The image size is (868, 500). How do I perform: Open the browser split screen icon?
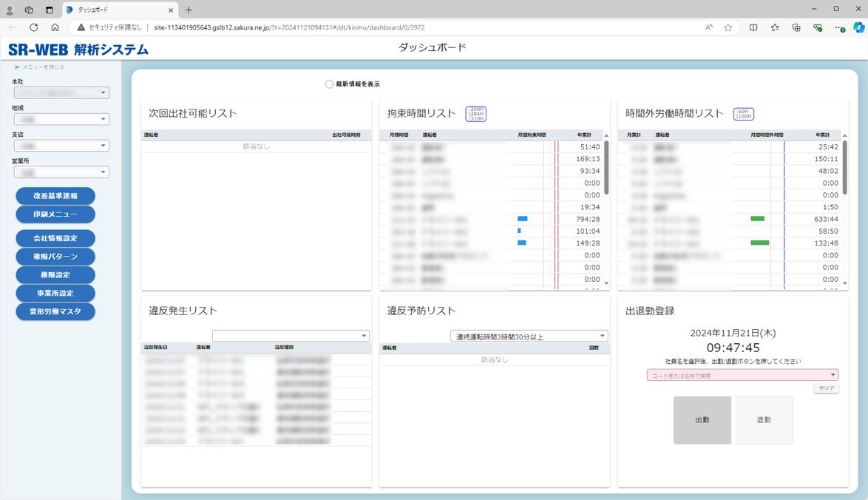(x=753, y=27)
